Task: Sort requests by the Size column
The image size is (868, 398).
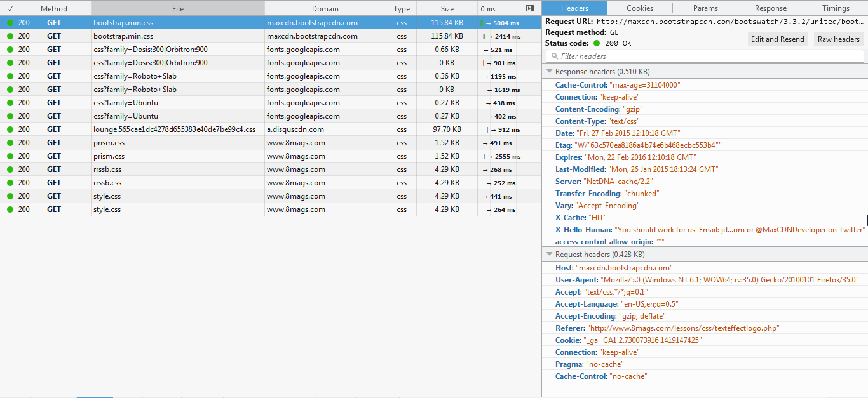Action: 447,8
